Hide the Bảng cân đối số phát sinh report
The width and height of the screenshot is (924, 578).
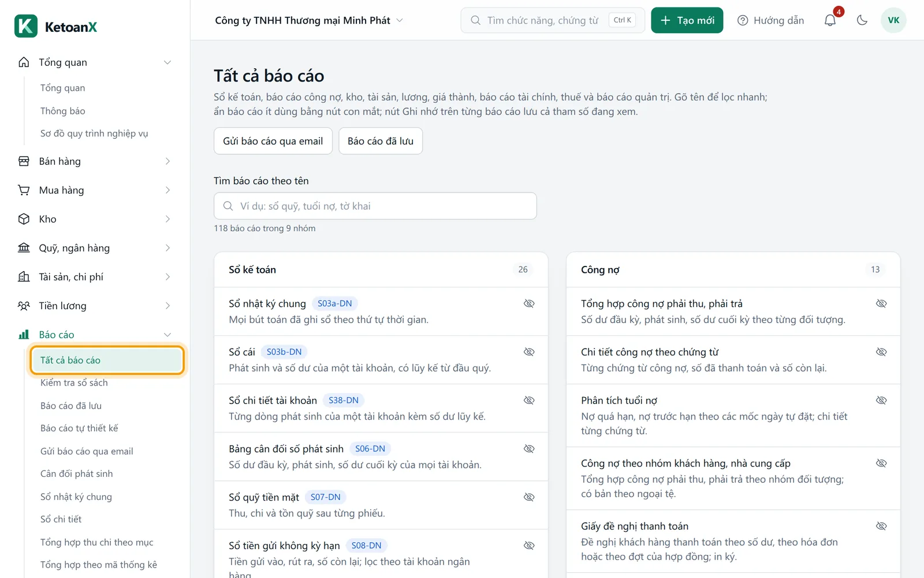(529, 449)
